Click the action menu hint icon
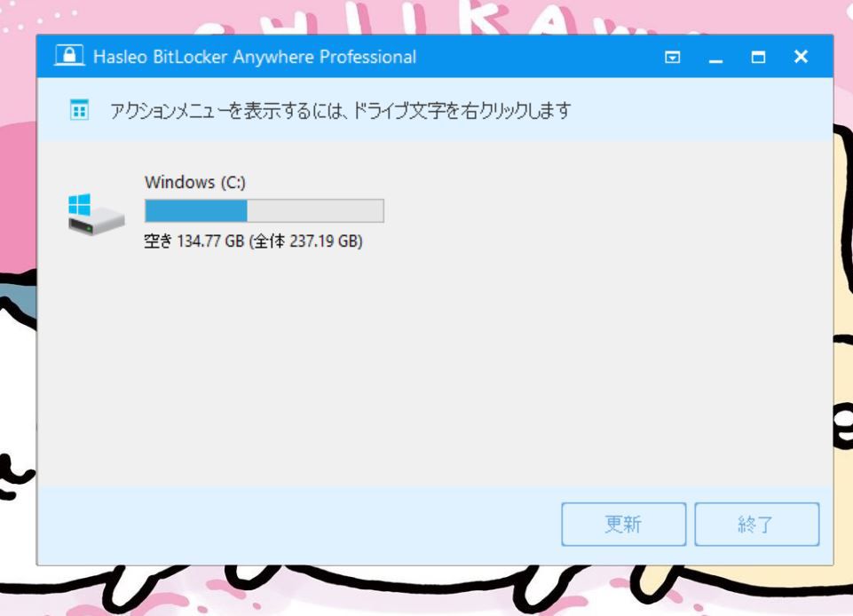Image resolution: width=853 pixels, height=616 pixels. click(79, 110)
